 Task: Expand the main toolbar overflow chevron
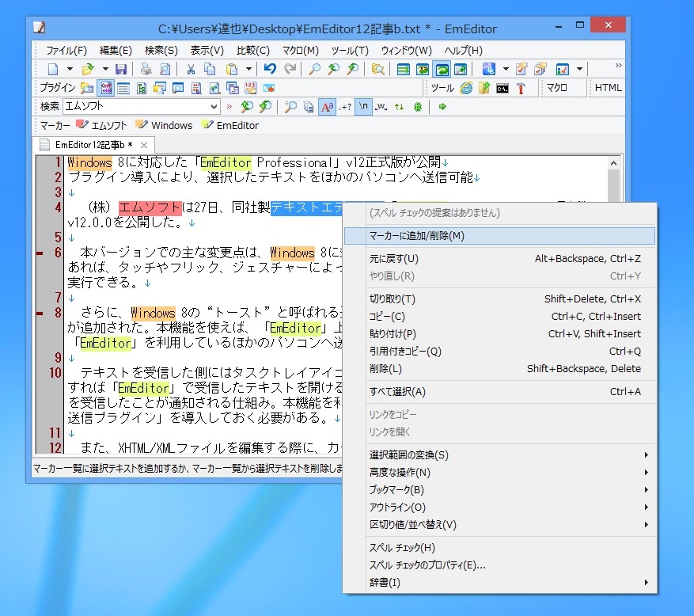coord(618,66)
